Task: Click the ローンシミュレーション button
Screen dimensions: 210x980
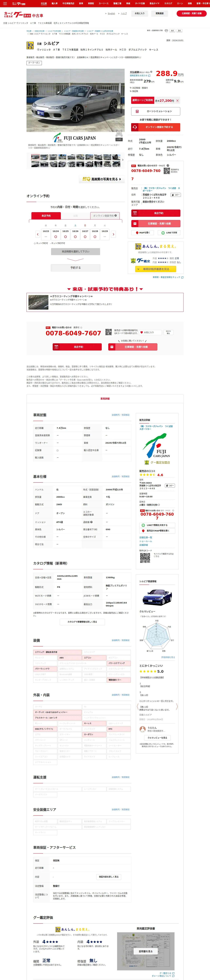Action: click(156, 111)
